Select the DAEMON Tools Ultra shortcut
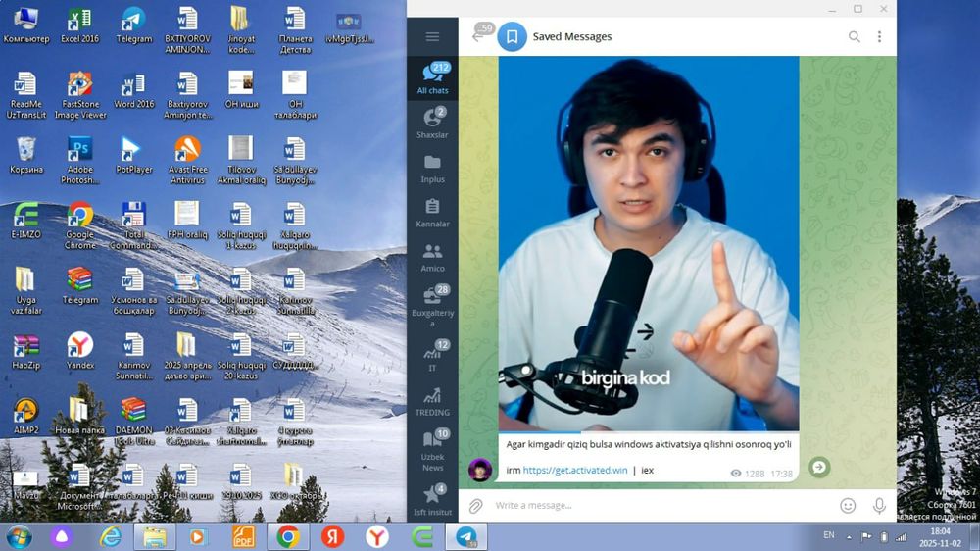980x551 pixels. click(x=133, y=423)
